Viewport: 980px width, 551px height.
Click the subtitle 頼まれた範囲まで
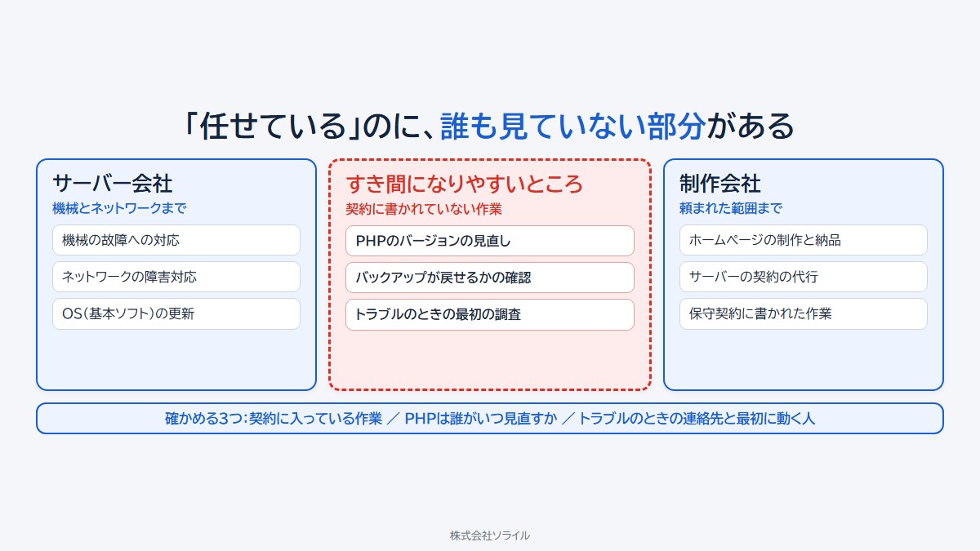(731, 208)
